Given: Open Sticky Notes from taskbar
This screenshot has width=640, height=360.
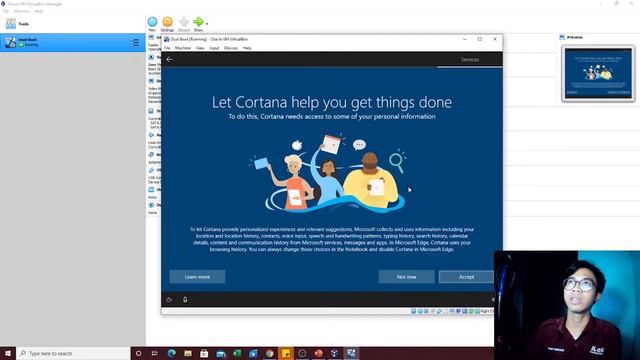Looking at the screenshot, I should [286, 353].
